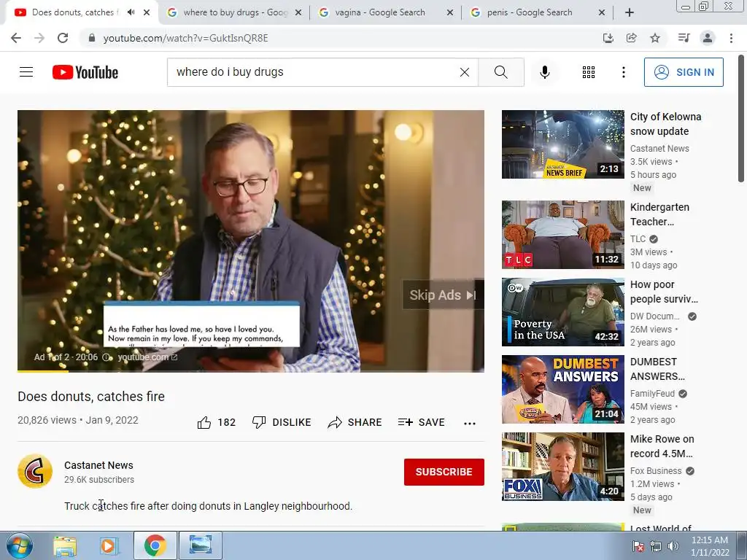
Task: Open City of Kelowna snow update thumbnail
Action: (562, 144)
